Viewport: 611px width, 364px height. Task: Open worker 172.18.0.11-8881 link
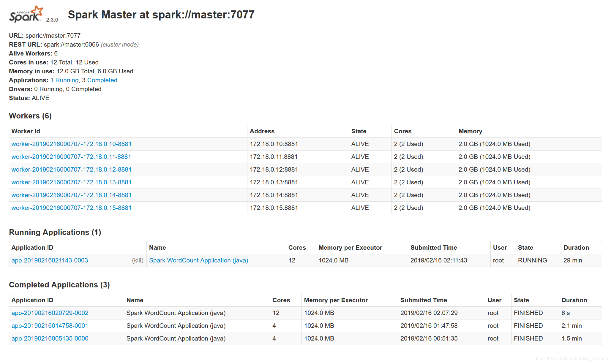[x=71, y=157]
